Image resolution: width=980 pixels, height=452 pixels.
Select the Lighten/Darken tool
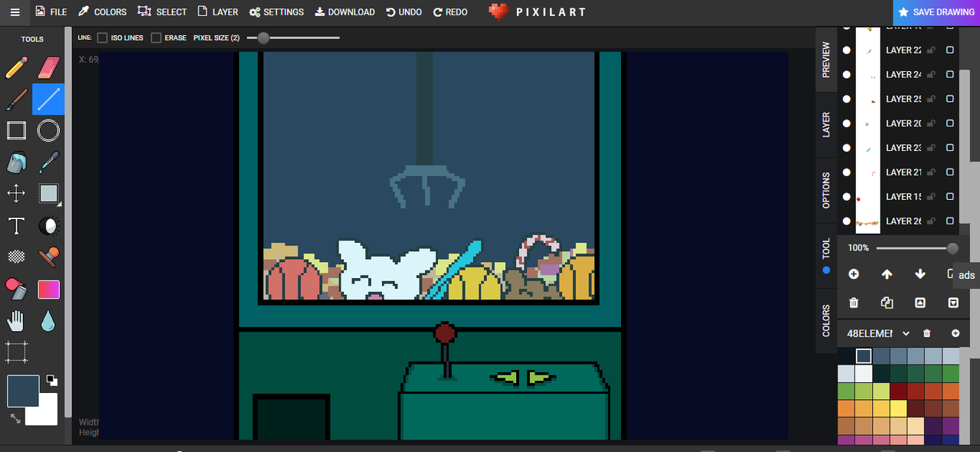[x=48, y=226]
